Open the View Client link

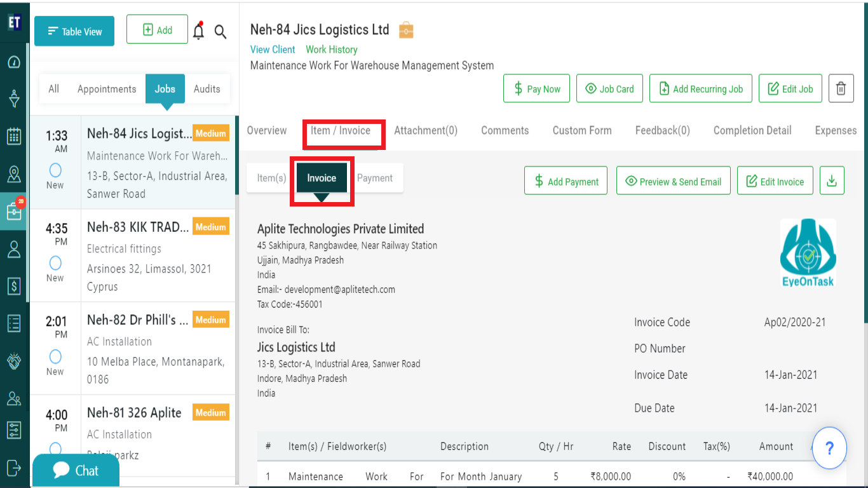click(x=273, y=50)
